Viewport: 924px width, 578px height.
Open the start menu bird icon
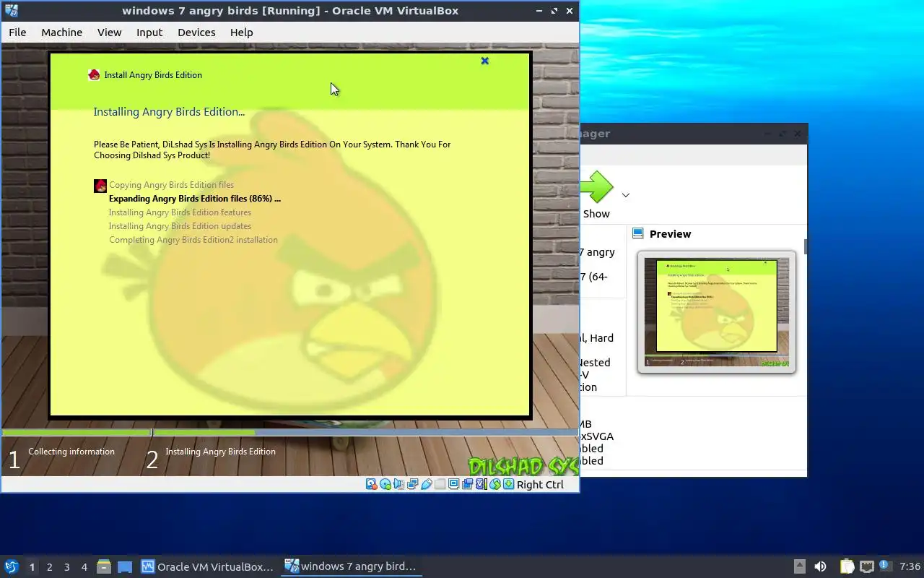(11, 566)
